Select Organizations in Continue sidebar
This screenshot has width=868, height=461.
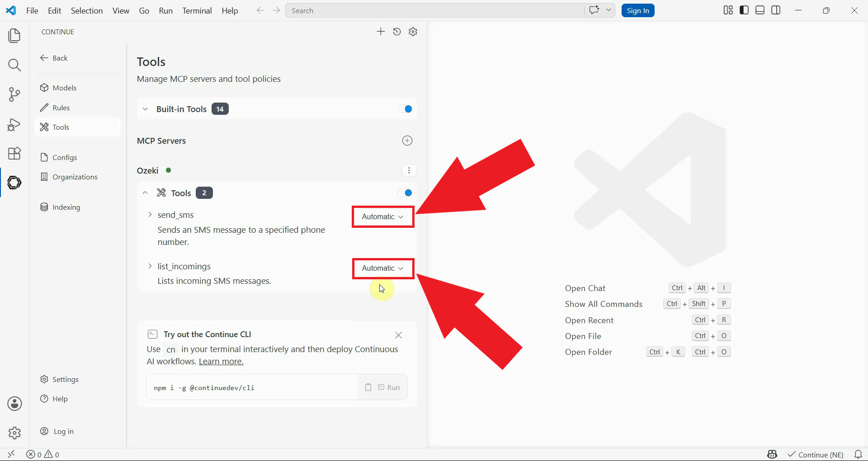click(x=77, y=177)
